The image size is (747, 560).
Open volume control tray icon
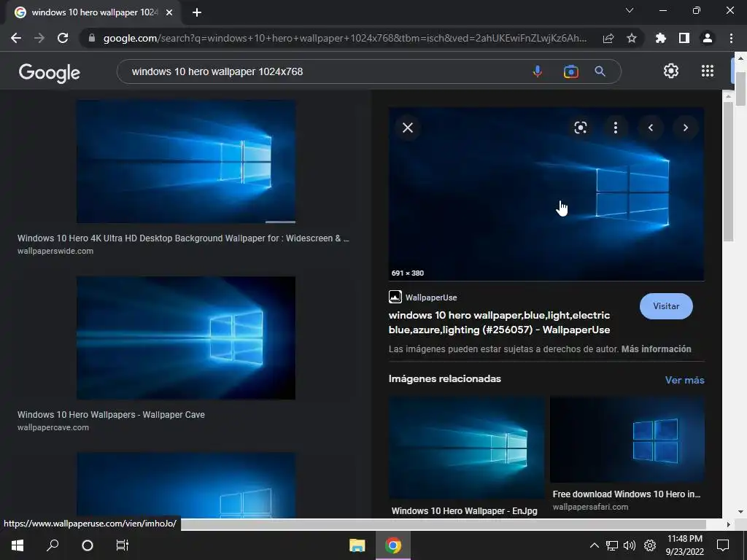point(630,545)
